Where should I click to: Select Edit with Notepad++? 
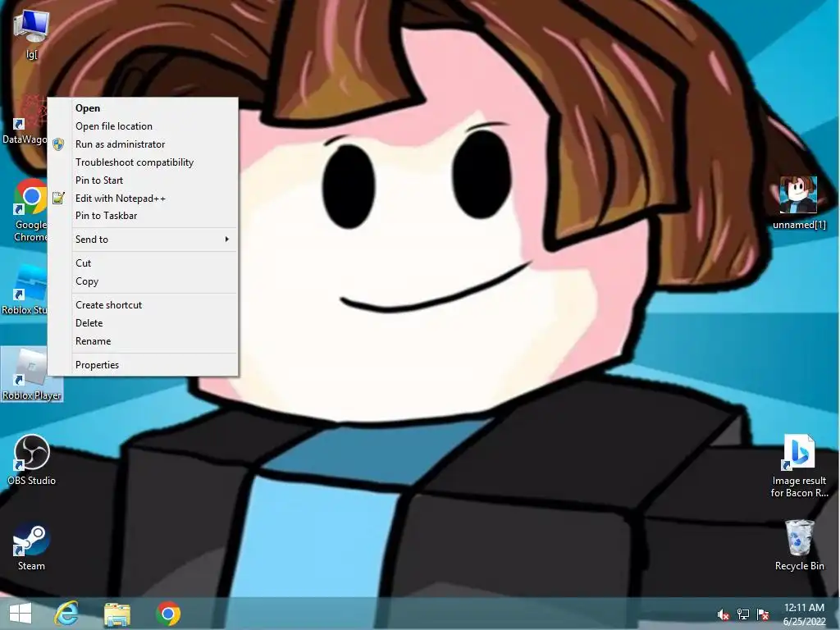click(x=143, y=199)
